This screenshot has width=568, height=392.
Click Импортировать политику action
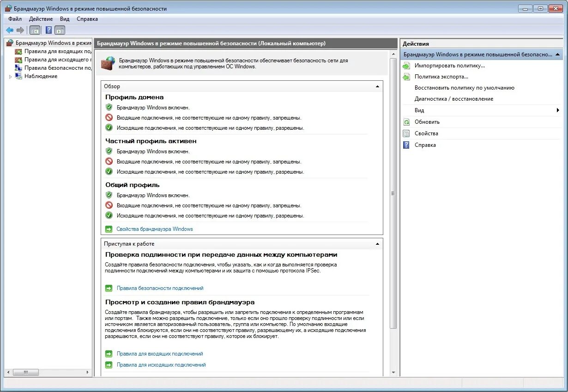point(449,66)
